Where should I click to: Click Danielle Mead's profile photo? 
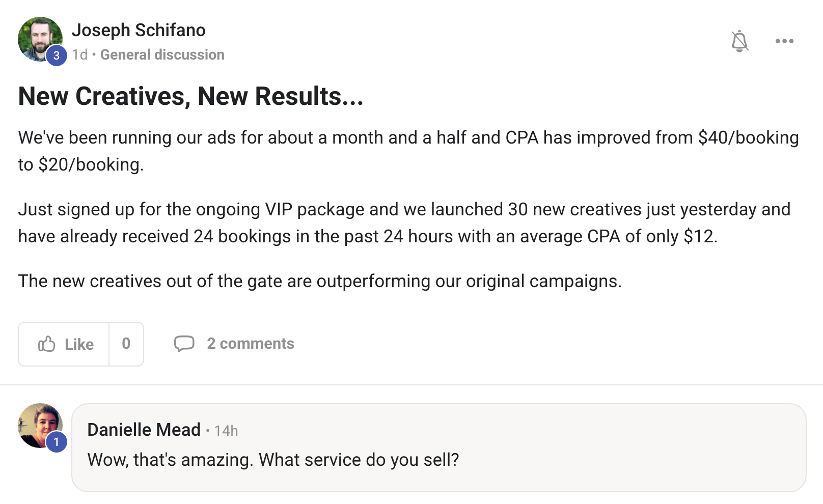[x=39, y=424]
